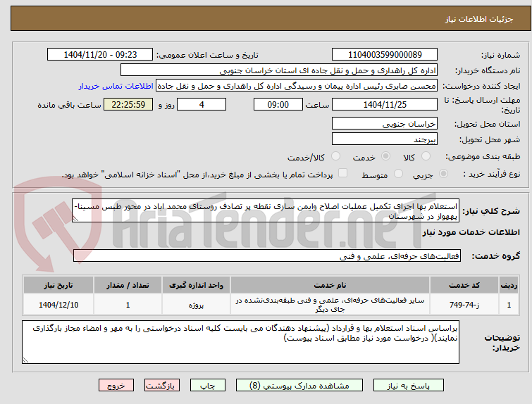This screenshot has height=404, width=532.
Task: Toggle the اسناد خزانه اسلامی payment checkbox
Action: click(x=343, y=173)
